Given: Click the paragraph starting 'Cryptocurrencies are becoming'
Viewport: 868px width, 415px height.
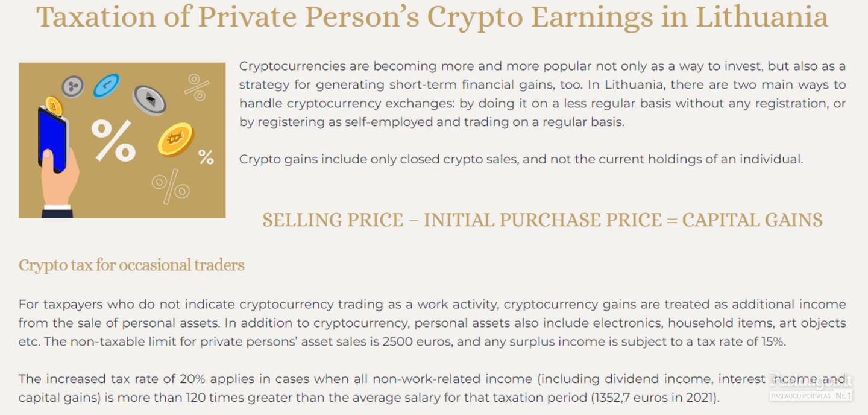Looking at the screenshot, I should (542, 94).
